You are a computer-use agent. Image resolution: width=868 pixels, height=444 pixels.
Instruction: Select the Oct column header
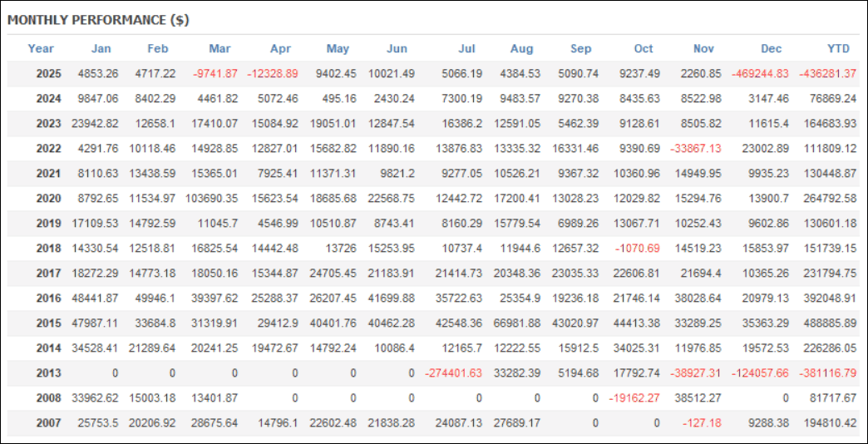point(644,48)
